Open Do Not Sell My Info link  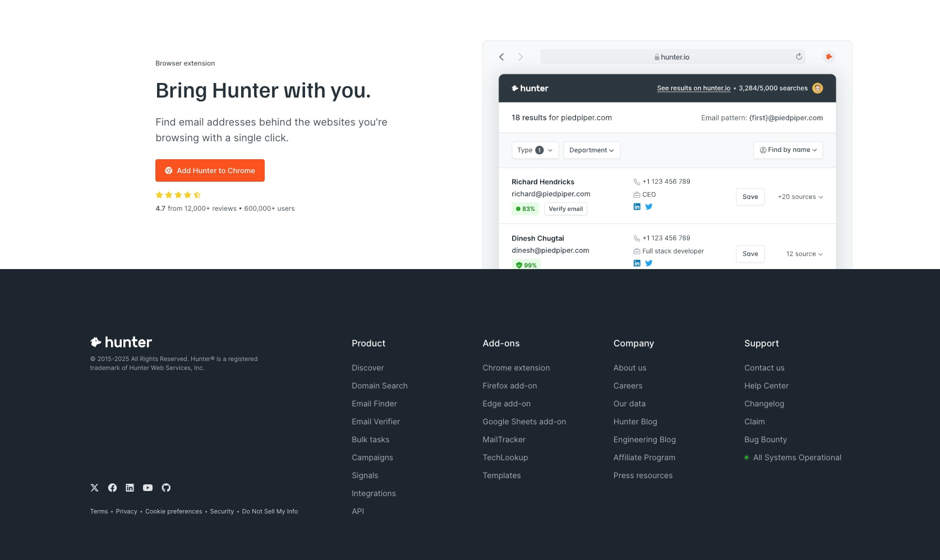(270, 511)
